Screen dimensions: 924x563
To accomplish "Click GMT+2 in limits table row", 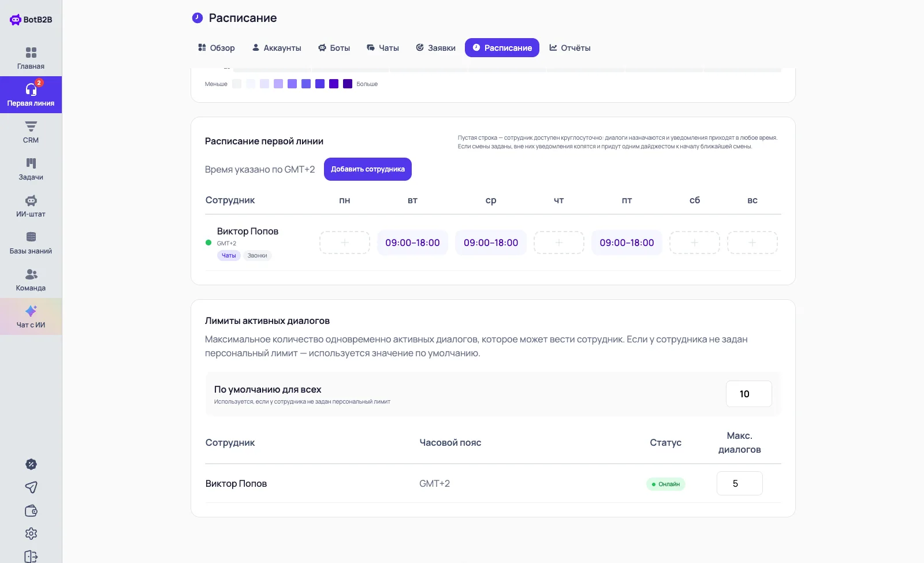I will tap(434, 483).
